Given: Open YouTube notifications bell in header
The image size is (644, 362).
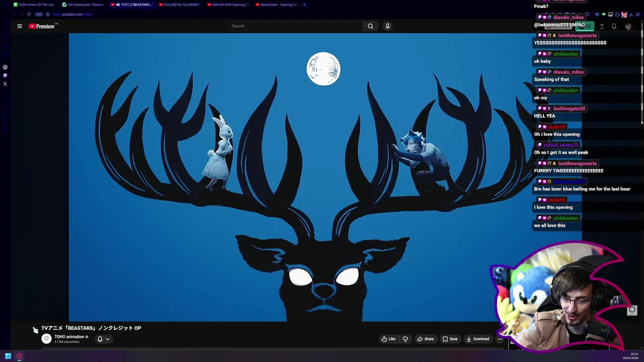Looking at the screenshot, I should (x=614, y=26).
